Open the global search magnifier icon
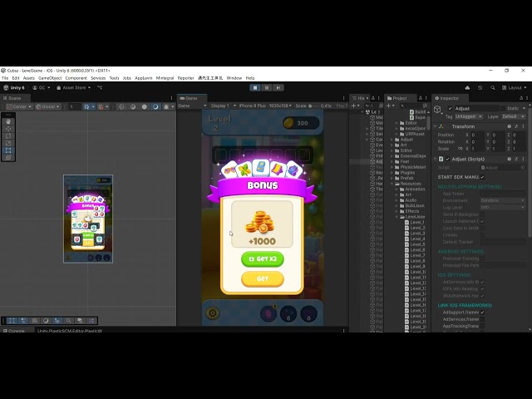The width and height of the screenshot is (532, 399). [x=492, y=87]
